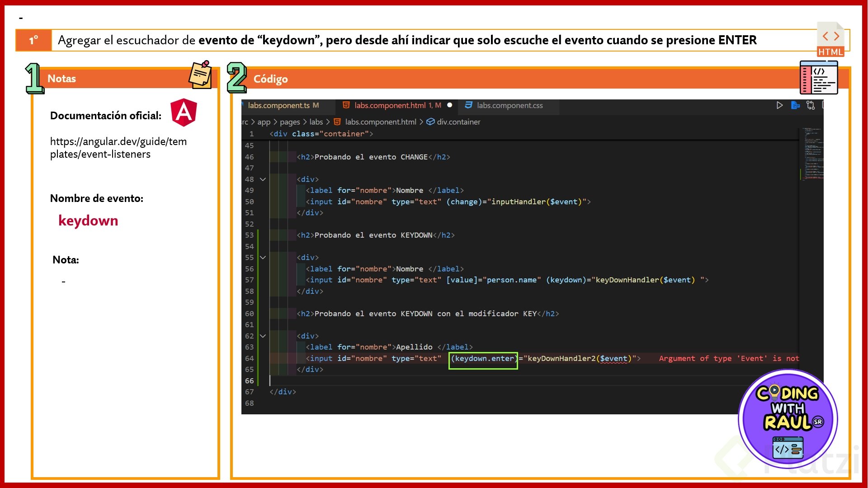Open the labs.component.css tab
The height and width of the screenshot is (488, 868).
click(x=509, y=105)
